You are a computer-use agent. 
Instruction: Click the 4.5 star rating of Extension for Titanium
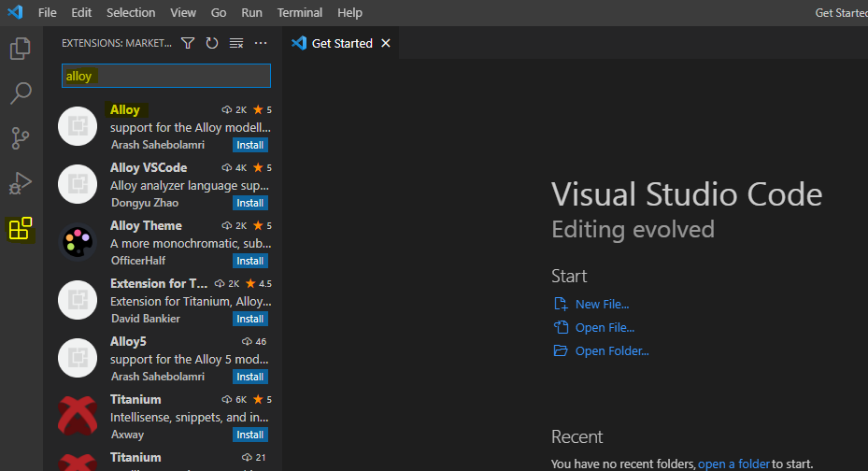point(259,283)
